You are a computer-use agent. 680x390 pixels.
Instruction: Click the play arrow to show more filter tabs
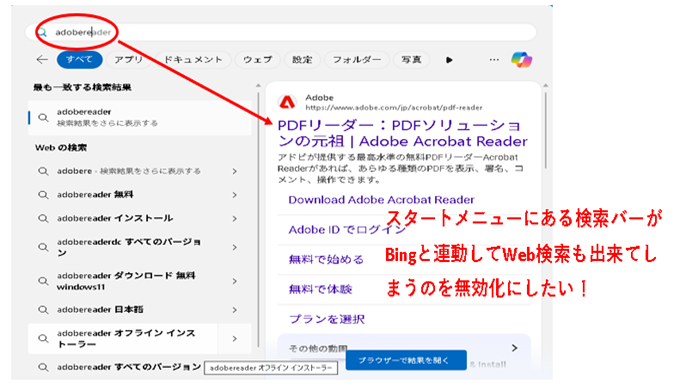tap(449, 60)
